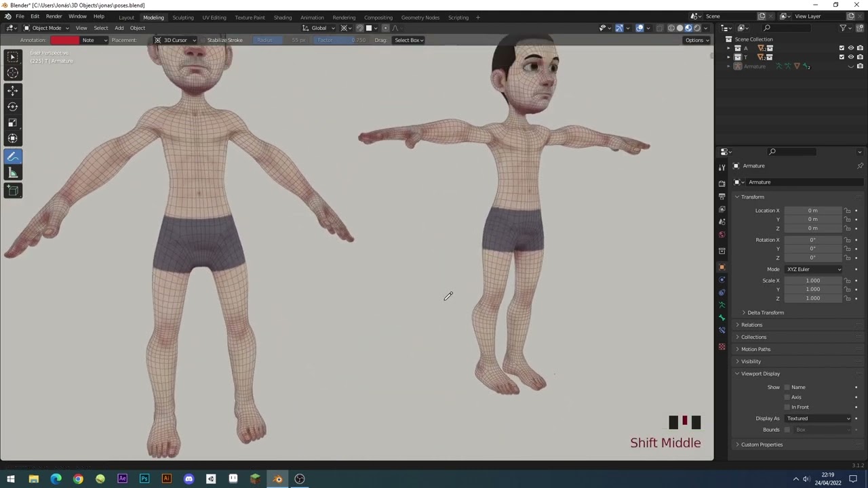This screenshot has width=868, height=488.
Task: Disable rendering for collection A camera icon
Action: (x=860, y=48)
